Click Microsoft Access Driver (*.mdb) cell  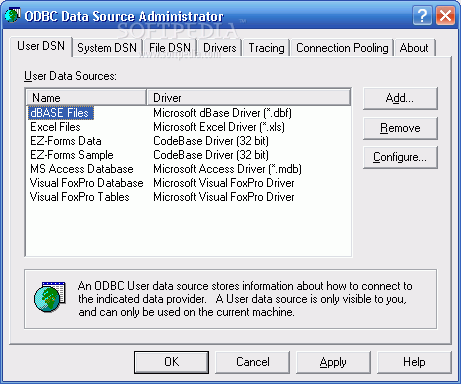tap(227, 169)
